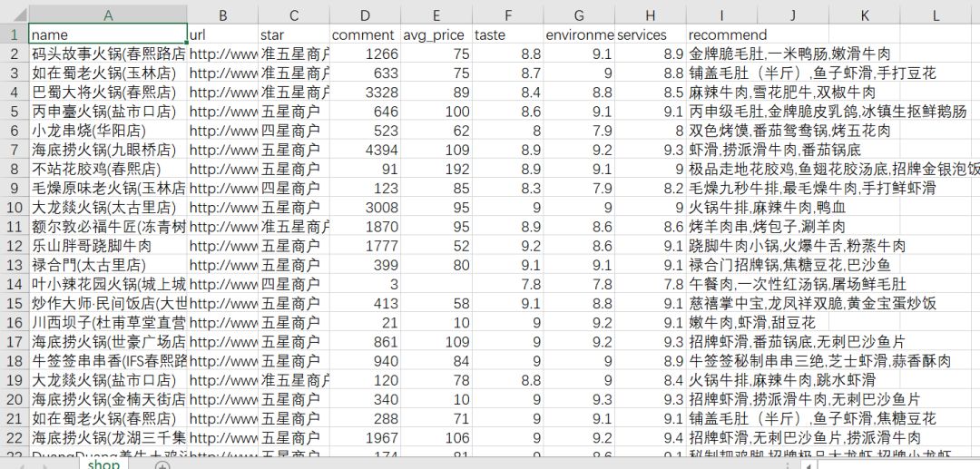Select the cell 禄合門(太古里店)
Screen dimensions: 980x469
coord(108,265)
